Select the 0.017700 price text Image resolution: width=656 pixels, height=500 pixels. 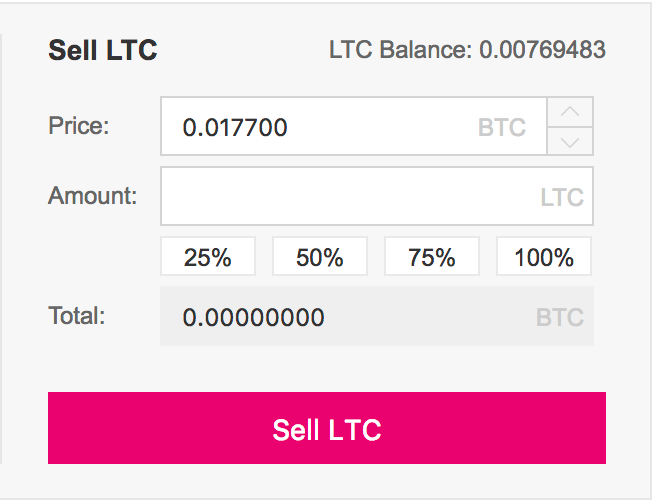coord(235,127)
